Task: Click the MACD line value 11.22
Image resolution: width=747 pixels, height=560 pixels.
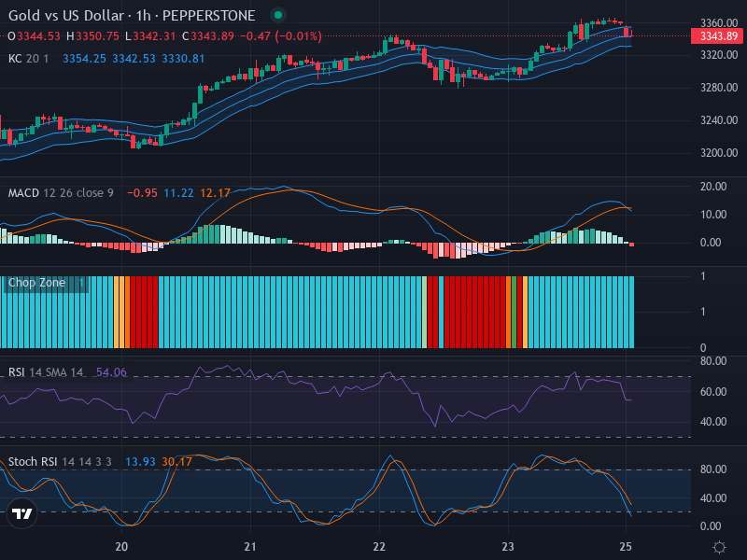Action: click(x=178, y=193)
